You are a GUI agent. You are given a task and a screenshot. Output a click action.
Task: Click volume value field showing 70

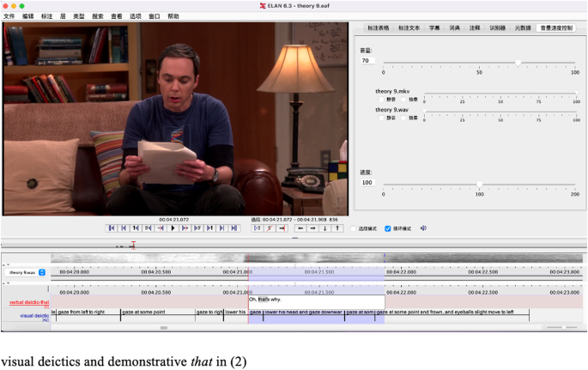pos(367,61)
